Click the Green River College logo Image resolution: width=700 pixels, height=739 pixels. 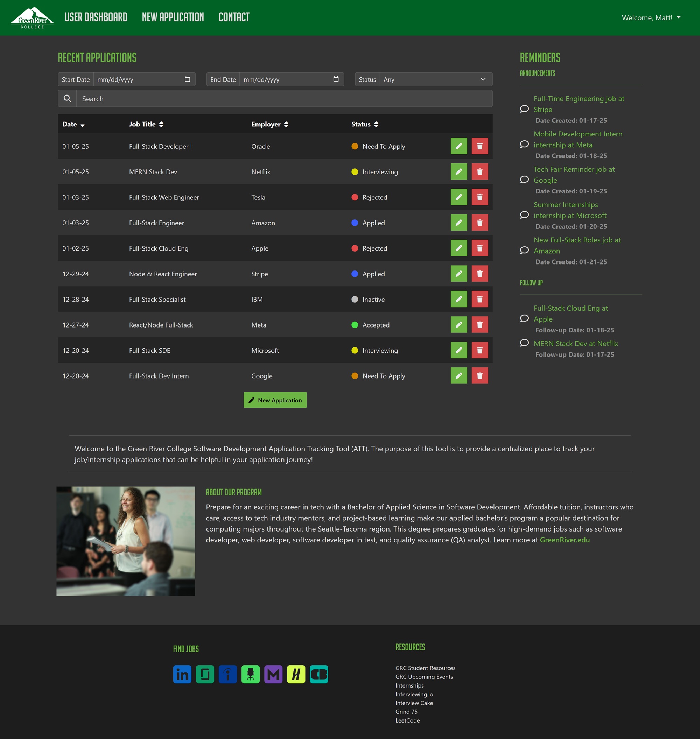tap(33, 17)
